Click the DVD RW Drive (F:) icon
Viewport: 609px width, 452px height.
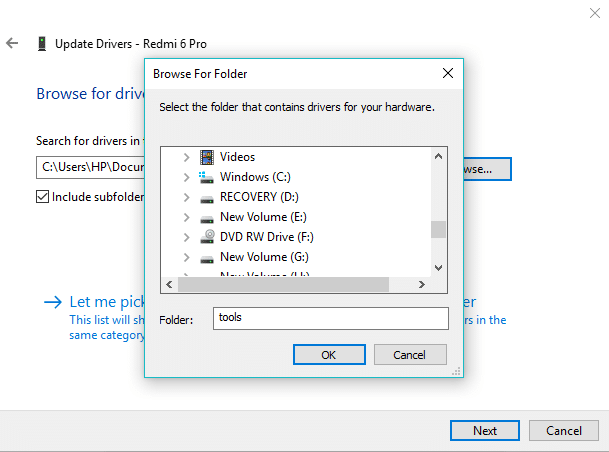point(207,237)
